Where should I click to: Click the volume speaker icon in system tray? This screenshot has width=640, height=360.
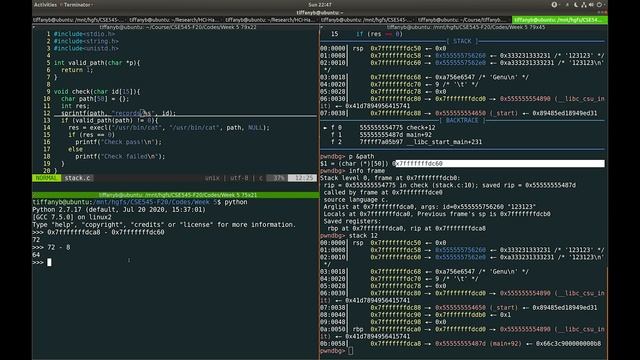[x=591, y=4]
